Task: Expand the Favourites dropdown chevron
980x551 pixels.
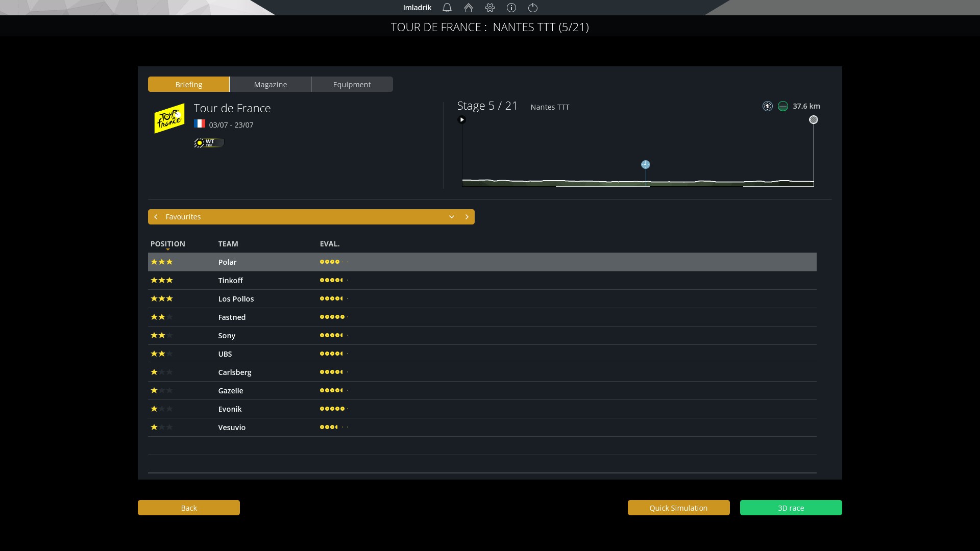Action: pyautogui.click(x=452, y=217)
